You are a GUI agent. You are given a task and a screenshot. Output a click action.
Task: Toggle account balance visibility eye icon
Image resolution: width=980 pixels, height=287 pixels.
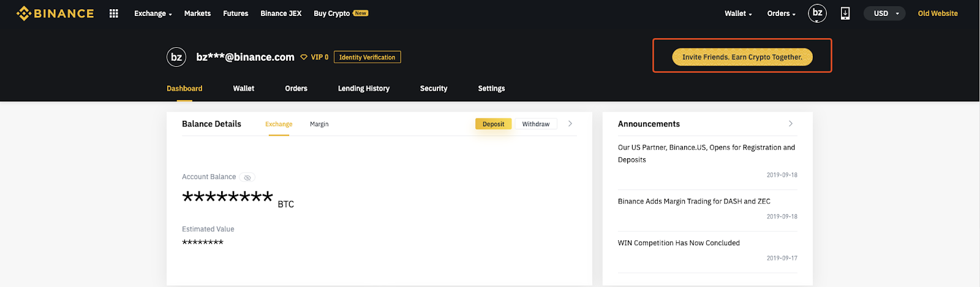pyautogui.click(x=247, y=177)
